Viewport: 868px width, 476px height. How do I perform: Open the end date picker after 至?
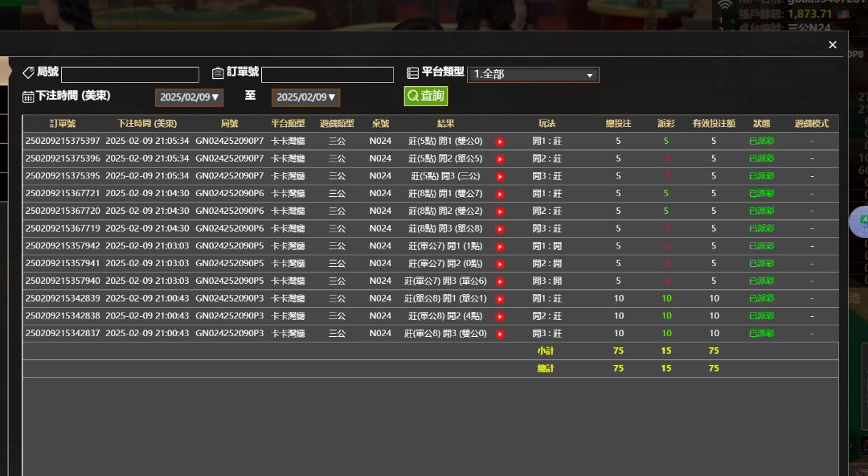click(305, 97)
